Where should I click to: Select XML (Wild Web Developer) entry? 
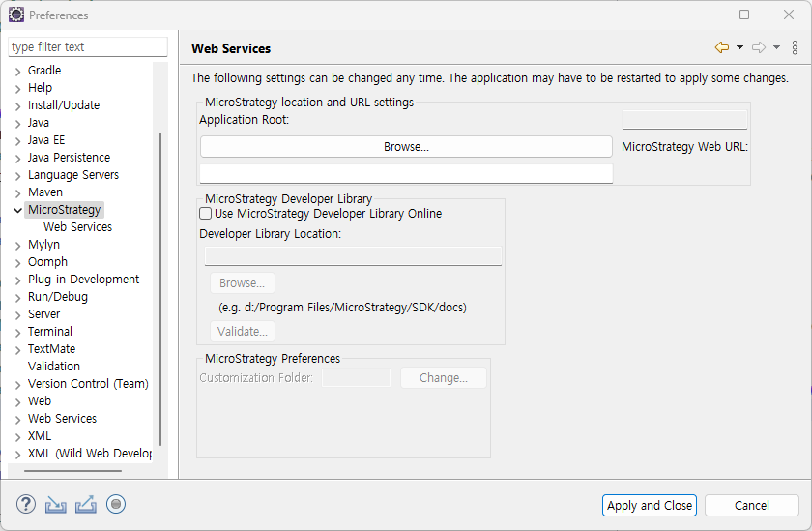[90, 454]
